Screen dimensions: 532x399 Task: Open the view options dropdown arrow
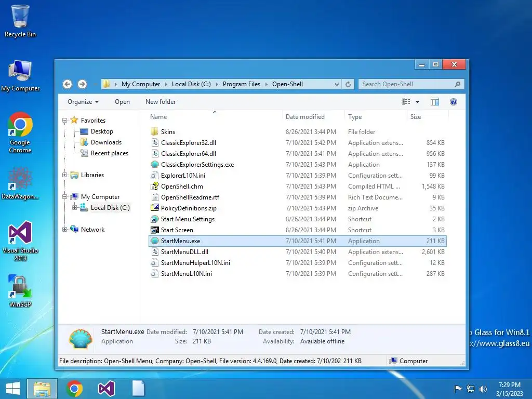tap(417, 102)
